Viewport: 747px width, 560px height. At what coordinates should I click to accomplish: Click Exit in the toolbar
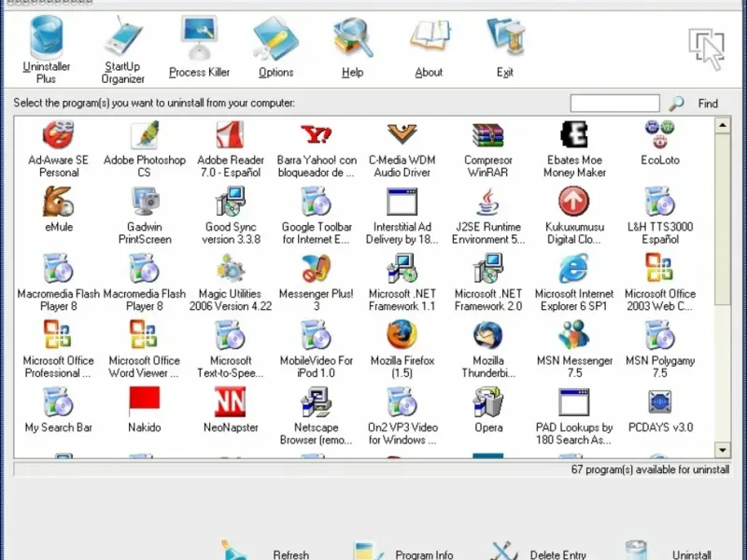coord(505,47)
